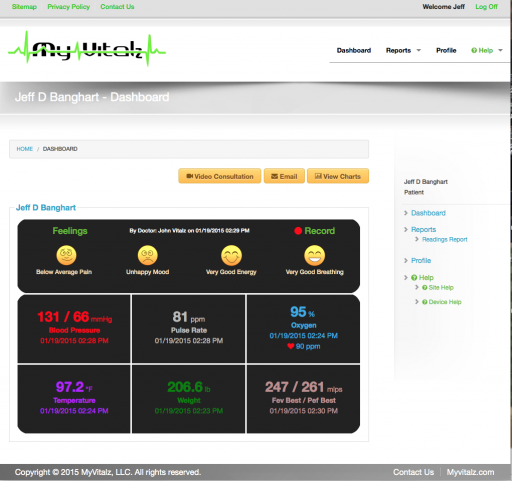Open sidebar Profile link
Viewport: 512px width, 481px height.
click(421, 260)
